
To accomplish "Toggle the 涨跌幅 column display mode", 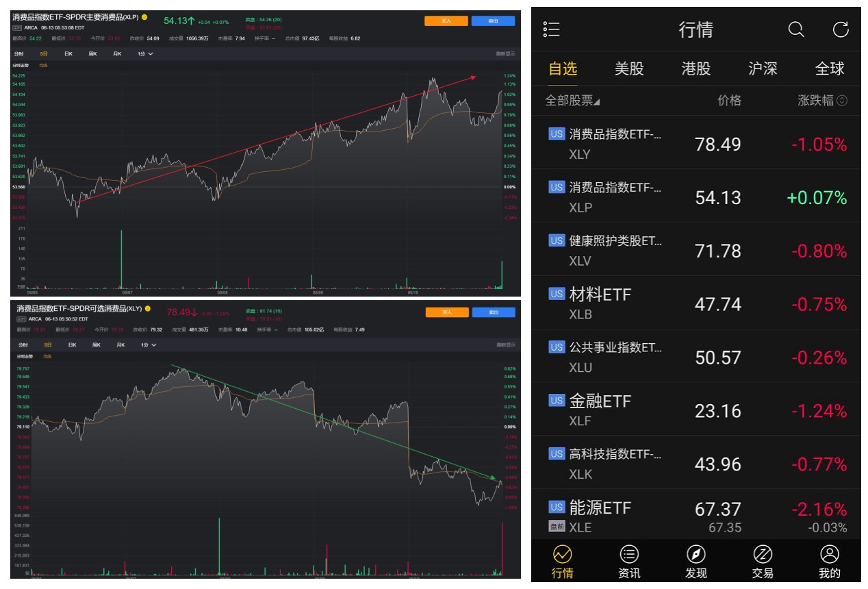I will point(841,101).
